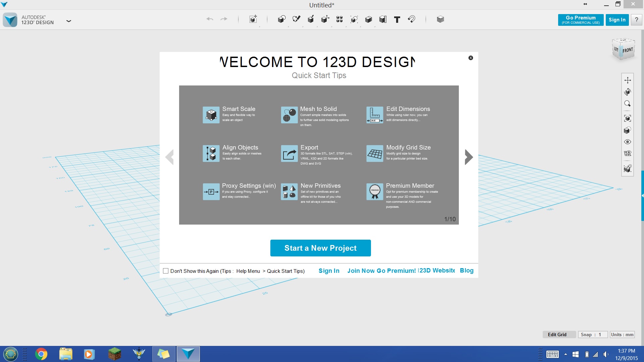The width and height of the screenshot is (644, 362).
Task: Expand the side panel arrow at right edge
Action: 642,195
